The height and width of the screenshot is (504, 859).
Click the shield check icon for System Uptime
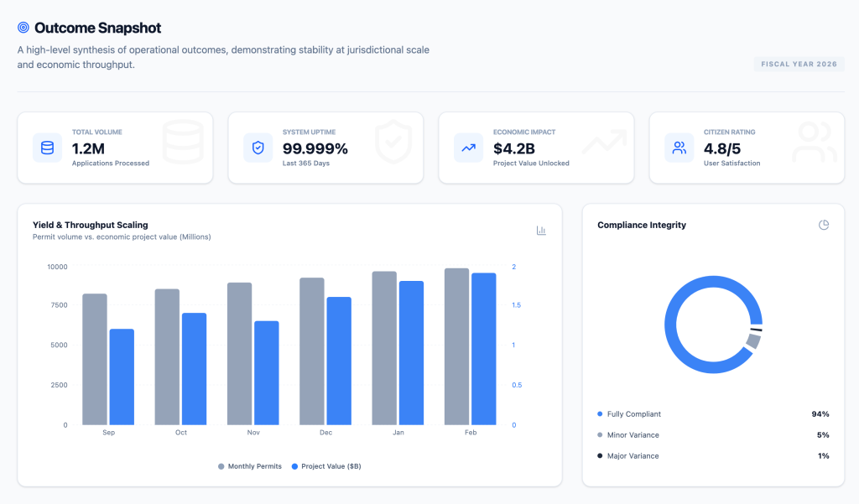[x=258, y=148]
